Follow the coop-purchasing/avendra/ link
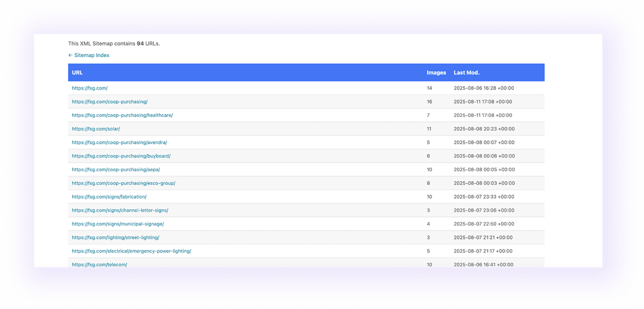 tap(119, 143)
